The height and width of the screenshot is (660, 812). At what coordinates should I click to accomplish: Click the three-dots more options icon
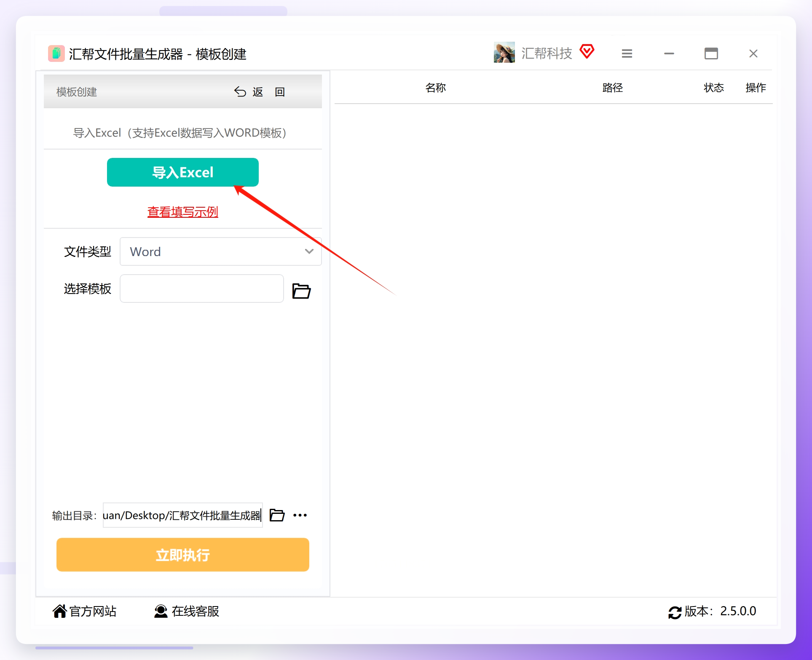[300, 515]
